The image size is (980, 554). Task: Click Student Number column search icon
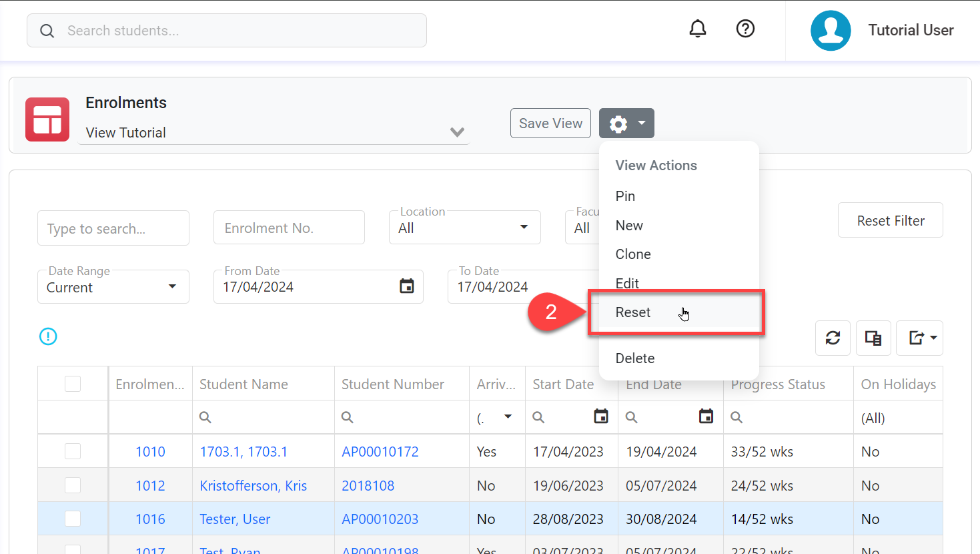click(348, 417)
